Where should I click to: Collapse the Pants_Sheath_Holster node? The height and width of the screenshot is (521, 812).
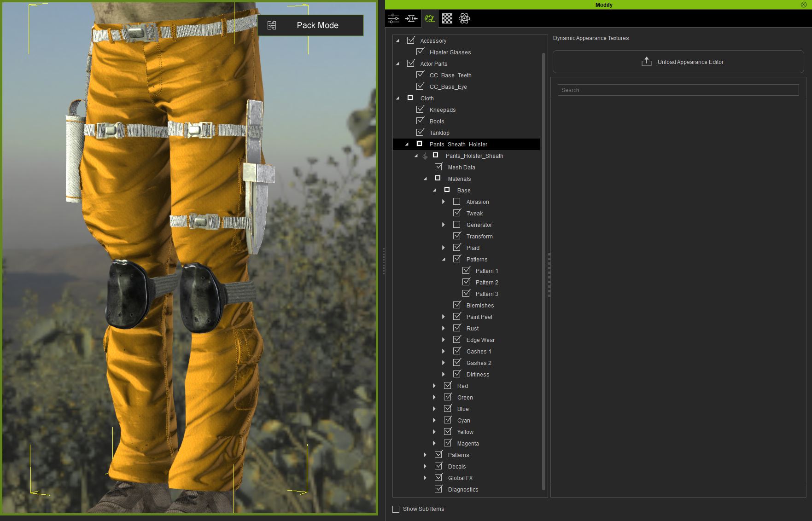coord(407,145)
